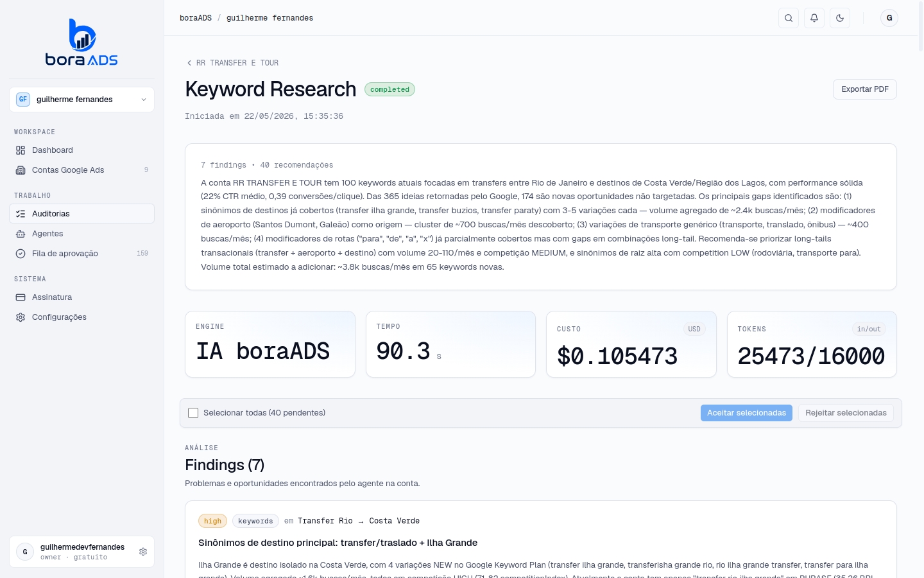Open the search icon in header
Screen dimensions: 924x578
click(789, 18)
